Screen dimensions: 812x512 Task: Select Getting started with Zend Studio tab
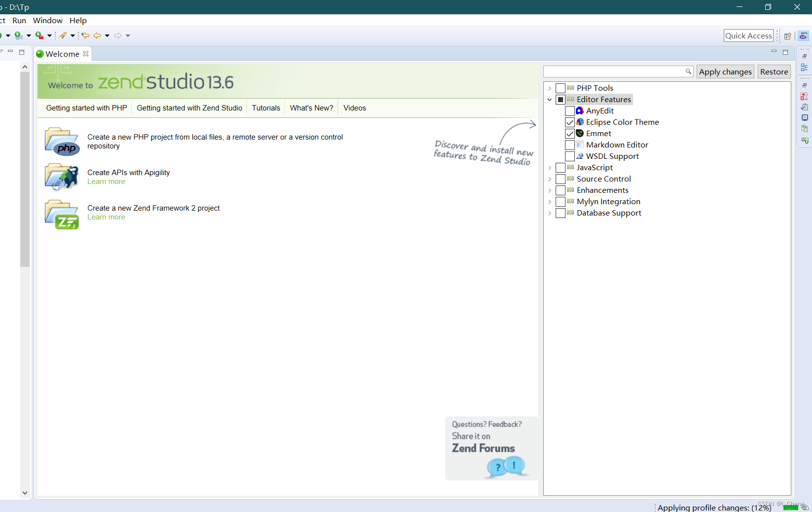pyautogui.click(x=189, y=108)
